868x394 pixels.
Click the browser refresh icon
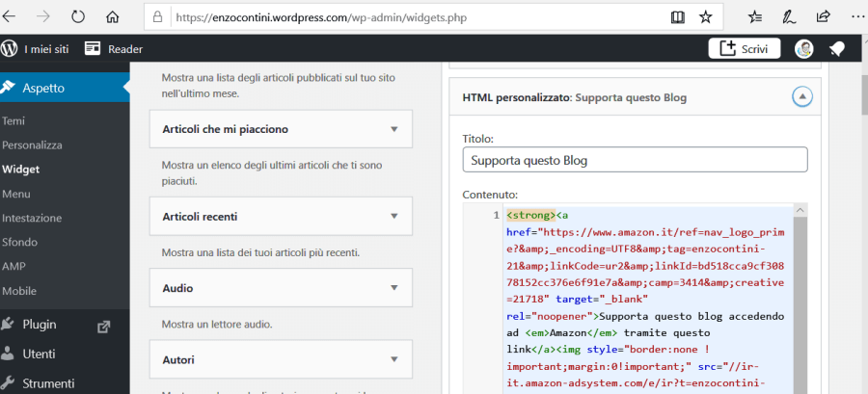78,17
